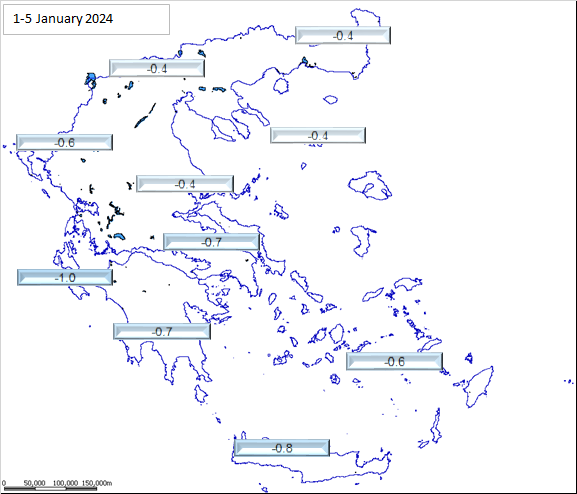Select the -0.6 label on Epirus coast
Viewport: 577px width, 494px height.
point(64,142)
